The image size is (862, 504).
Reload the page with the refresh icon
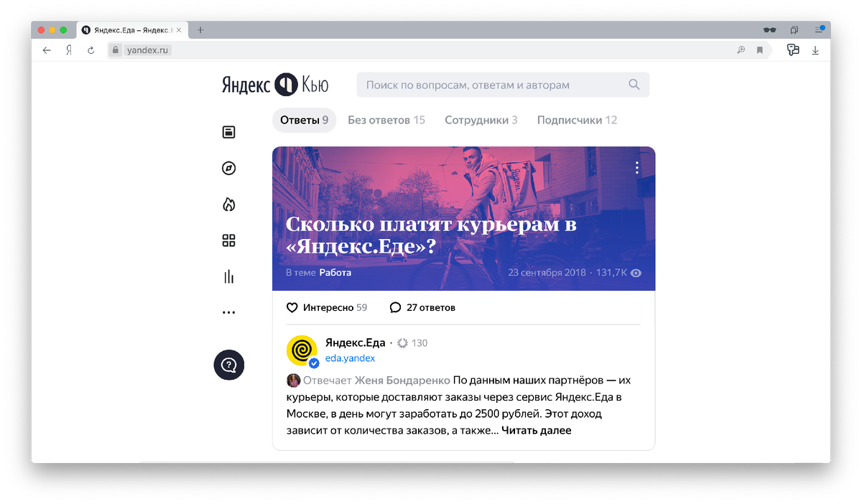coord(91,50)
